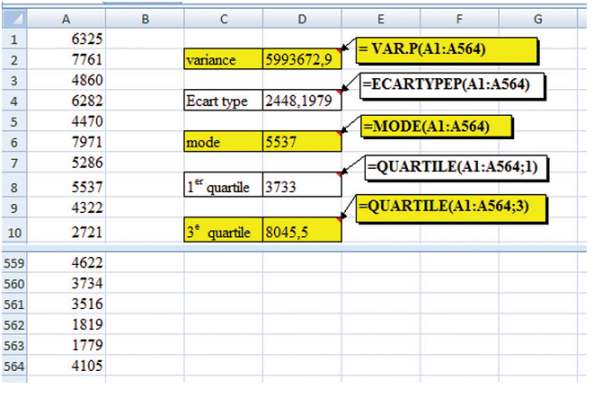This screenshot has width=594, height=397.
Task: Select row 4 header
Action: 14,100
